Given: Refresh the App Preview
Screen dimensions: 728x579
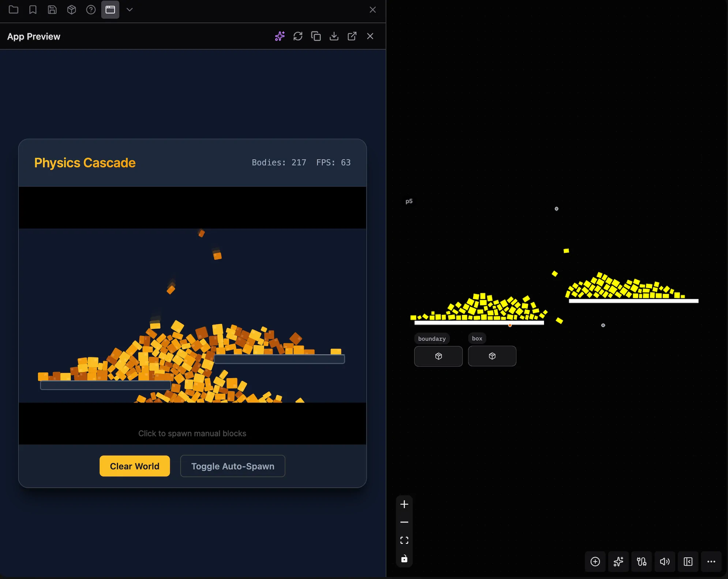Looking at the screenshot, I should [x=298, y=36].
